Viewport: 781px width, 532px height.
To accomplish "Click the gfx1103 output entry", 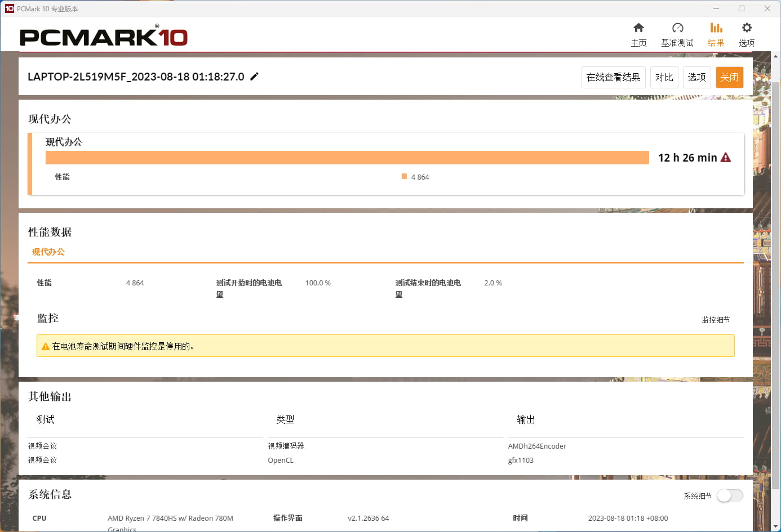I will pyautogui.click(x=521, y=460).
